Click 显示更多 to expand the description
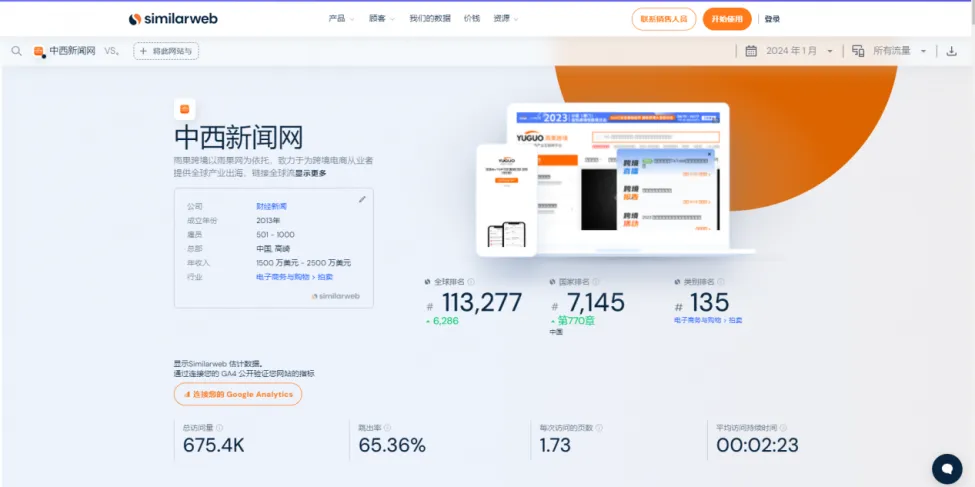The height and width of the screenshot is (487, 975). pyautogui.click(x=310, y=174)
